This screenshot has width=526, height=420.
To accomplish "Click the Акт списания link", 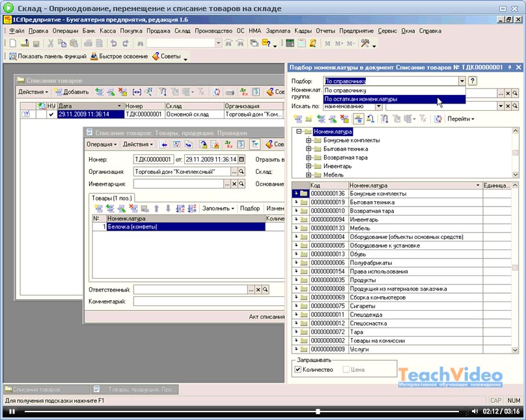I will pyautogui.click(x=266, y=316).
